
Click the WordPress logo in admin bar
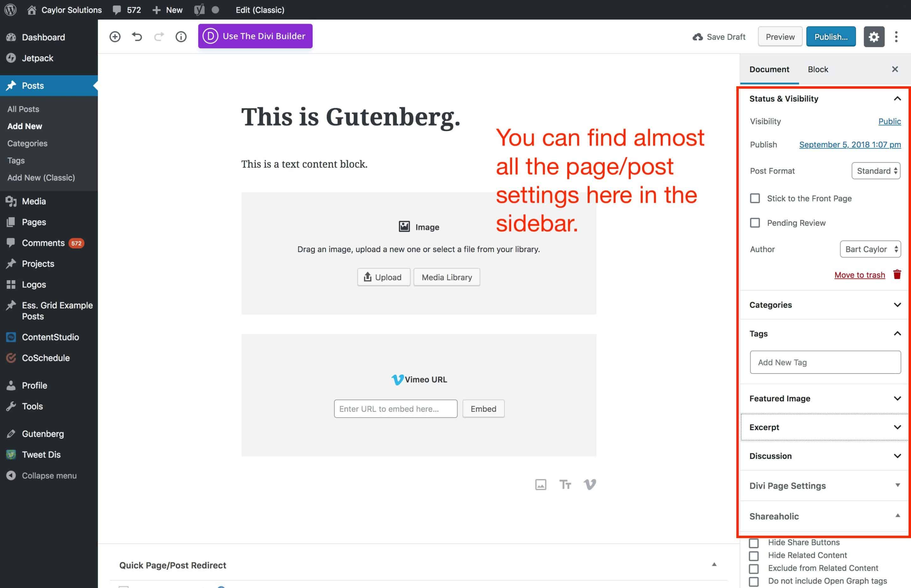10,9
